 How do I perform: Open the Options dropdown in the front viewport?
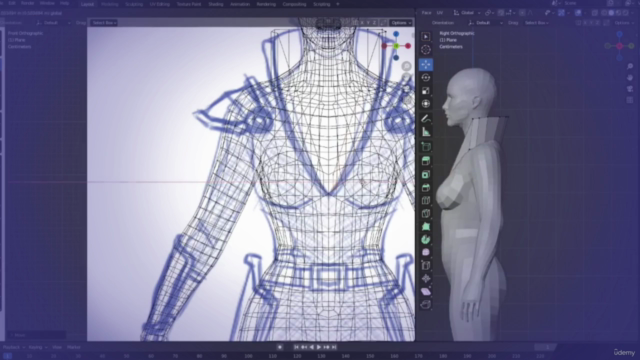click(400, 23)
